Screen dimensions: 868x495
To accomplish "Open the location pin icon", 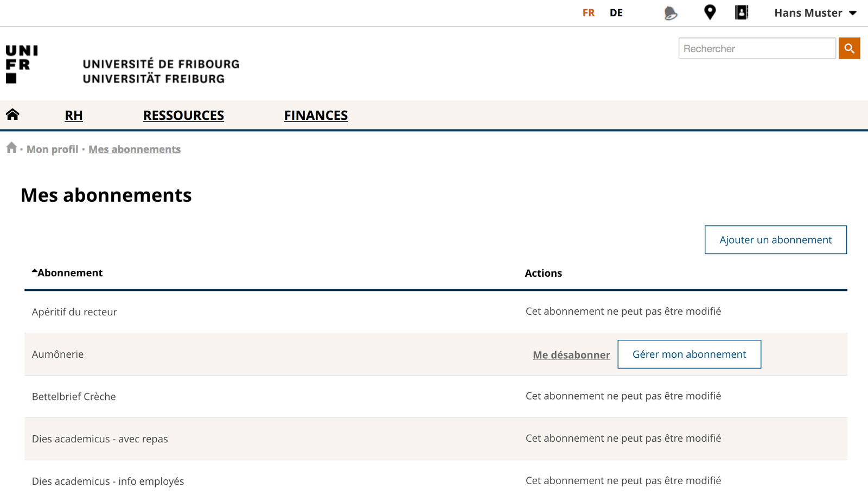I will coord(710,12).
